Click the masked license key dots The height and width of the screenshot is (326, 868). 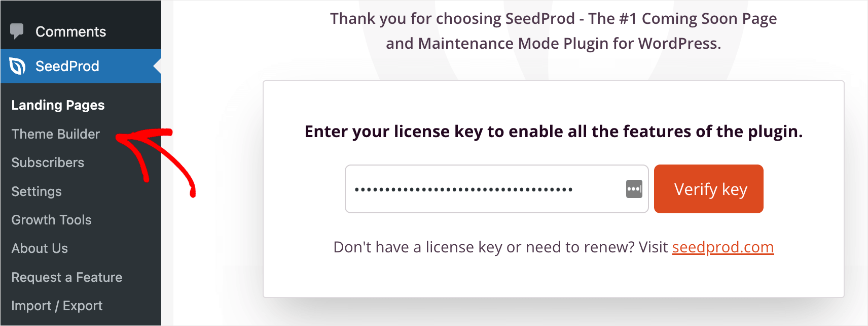[463, 189]
